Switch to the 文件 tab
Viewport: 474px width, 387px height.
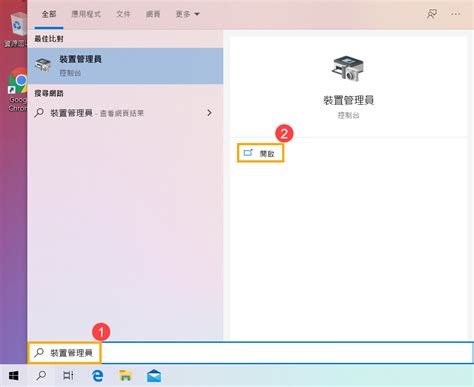[123, 14]
